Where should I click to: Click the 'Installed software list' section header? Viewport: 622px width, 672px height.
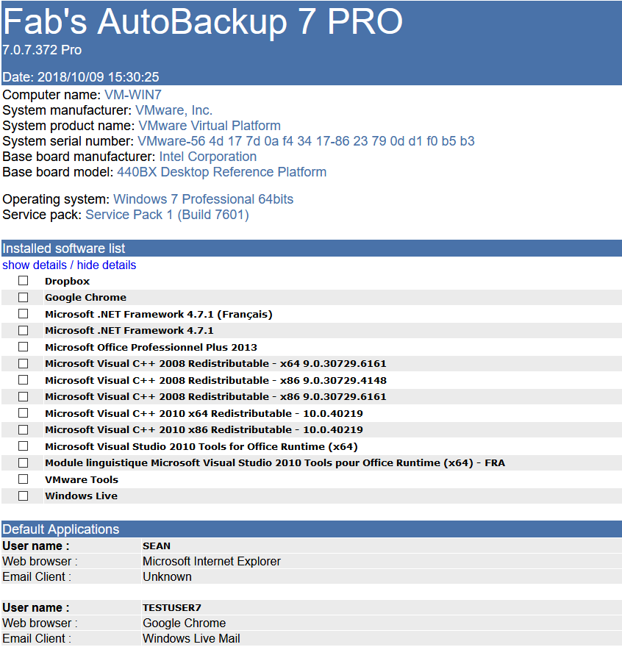(312, 249)
